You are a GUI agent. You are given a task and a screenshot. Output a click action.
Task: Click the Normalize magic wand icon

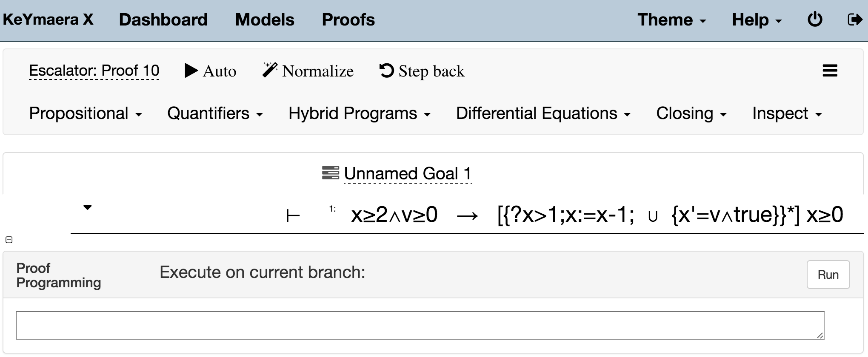coord(270,70)
